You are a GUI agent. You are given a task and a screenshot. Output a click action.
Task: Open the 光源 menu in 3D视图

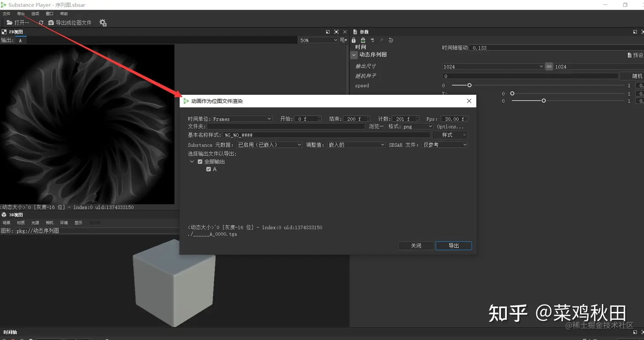point(35,223)
